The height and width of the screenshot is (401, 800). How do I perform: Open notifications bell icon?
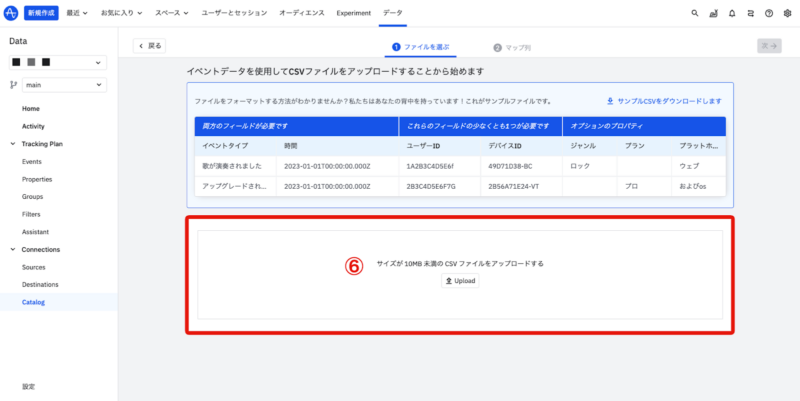click(732, 13)
